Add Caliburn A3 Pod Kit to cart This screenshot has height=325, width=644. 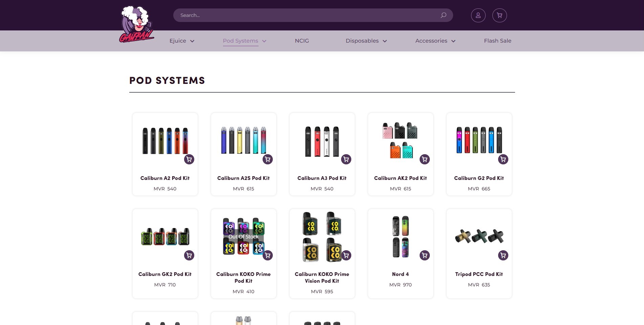[346, 159]
